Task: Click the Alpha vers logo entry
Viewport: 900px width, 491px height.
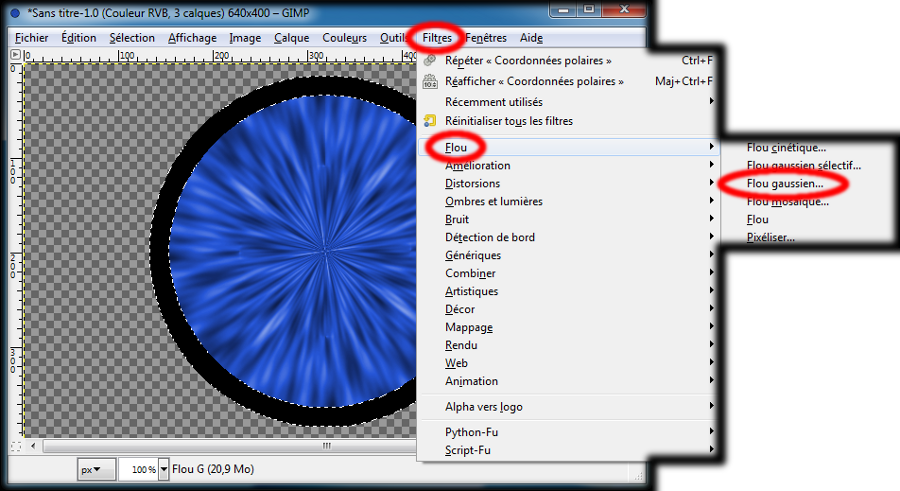Action: point(483,407)
